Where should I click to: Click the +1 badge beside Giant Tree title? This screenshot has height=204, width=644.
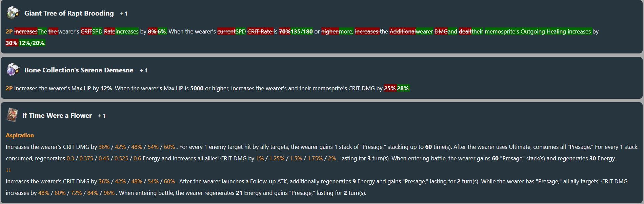coord(124,14)
